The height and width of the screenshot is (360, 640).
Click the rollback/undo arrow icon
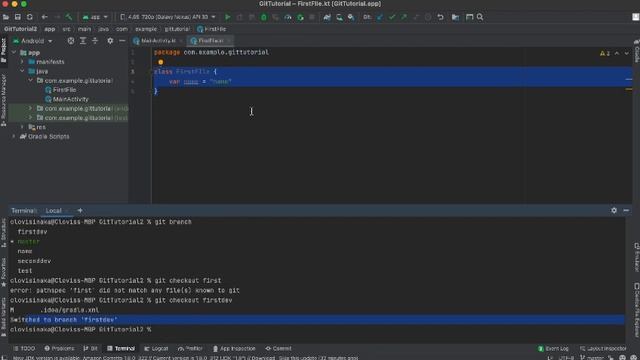tap(440, 17)
